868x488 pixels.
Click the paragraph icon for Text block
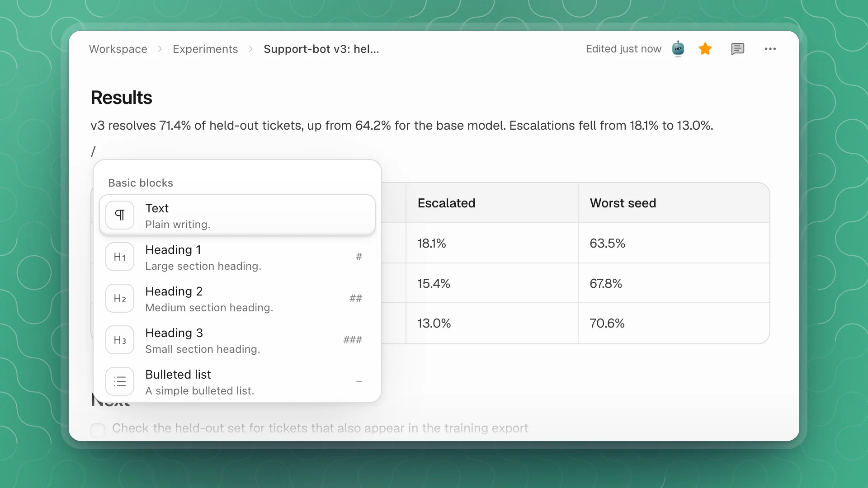(120, 215)
